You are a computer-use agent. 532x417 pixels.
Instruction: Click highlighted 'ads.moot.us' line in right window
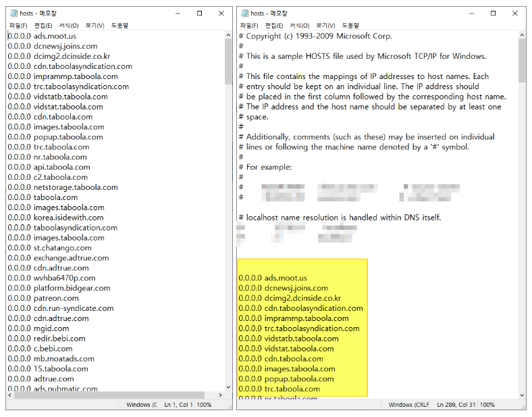coord(273,278)
